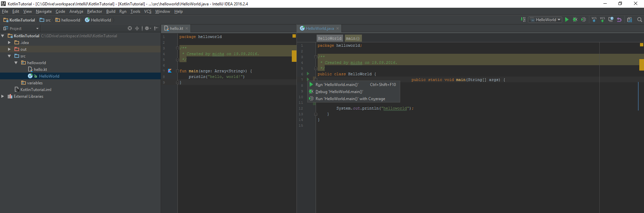Click src in the navigation bar
644x213 pixels.
(45, 20)
